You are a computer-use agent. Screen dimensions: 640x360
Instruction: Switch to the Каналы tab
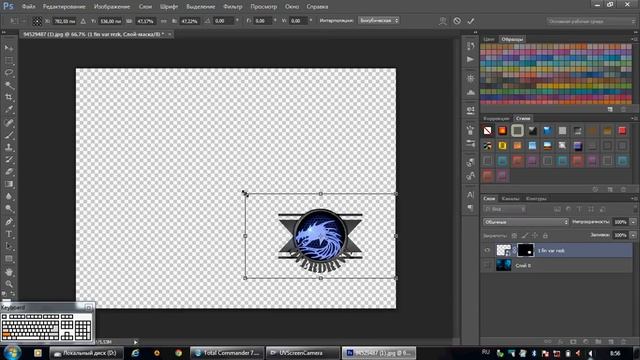tap(510, 198)
